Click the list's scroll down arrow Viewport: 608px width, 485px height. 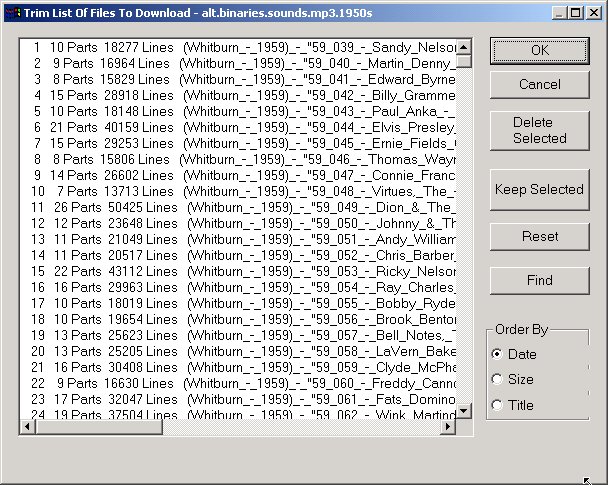(464, 411)
